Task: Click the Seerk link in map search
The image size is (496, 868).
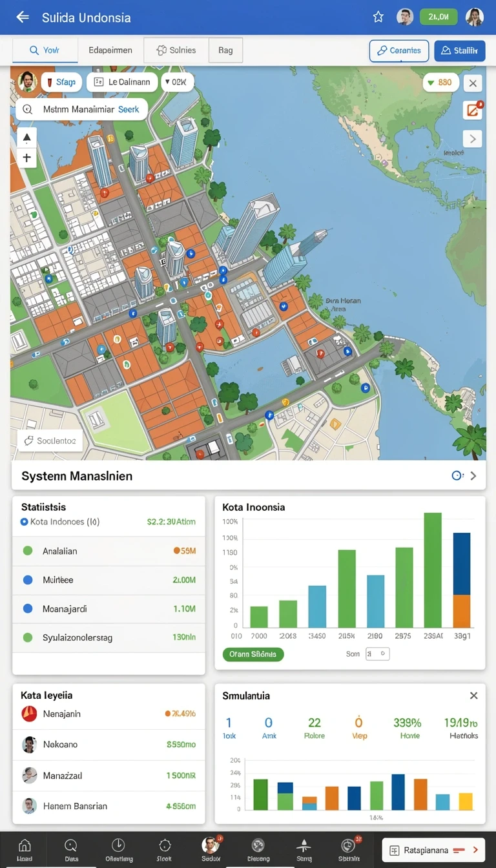Action: pos(129,110)
